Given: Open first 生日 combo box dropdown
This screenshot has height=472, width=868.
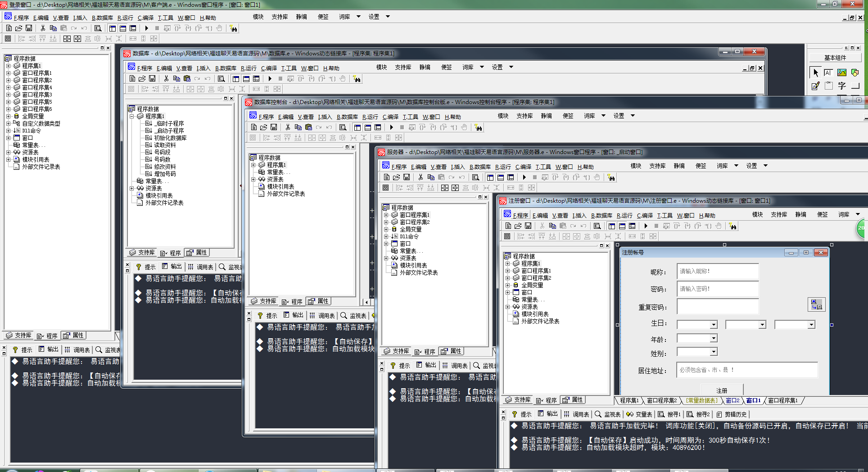Looking at the screenshot, I should coord(714,325).
